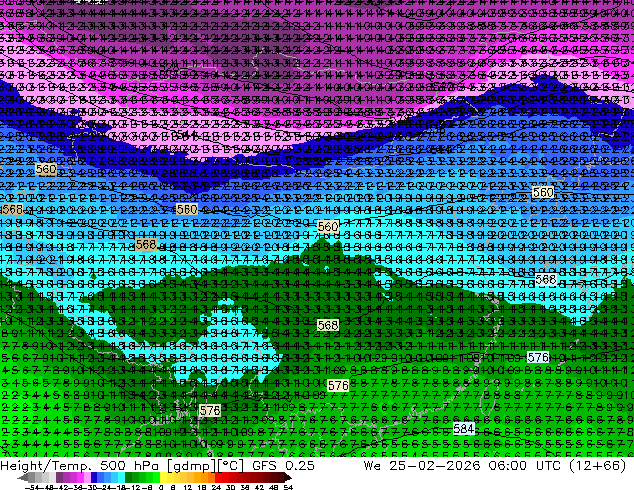Image resolution: width=634 pixels, height=490 pixels.
Task: Click the rightmost 576 contour label
Action: pos(538,357)
